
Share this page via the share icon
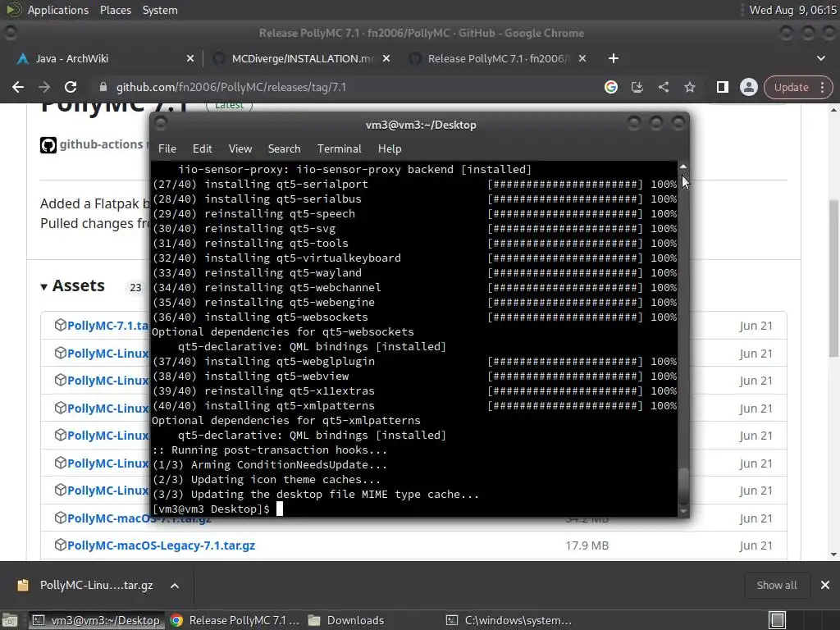(663, 87)
